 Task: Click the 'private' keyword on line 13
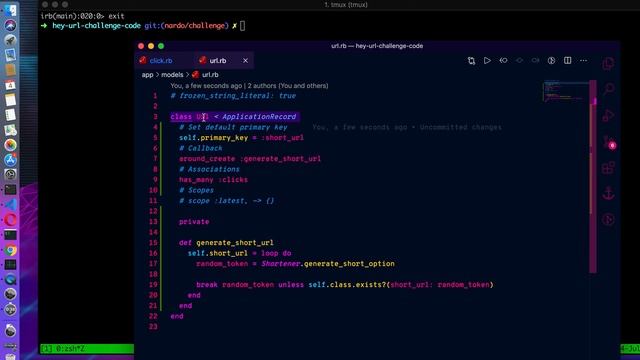click(194, 222)
